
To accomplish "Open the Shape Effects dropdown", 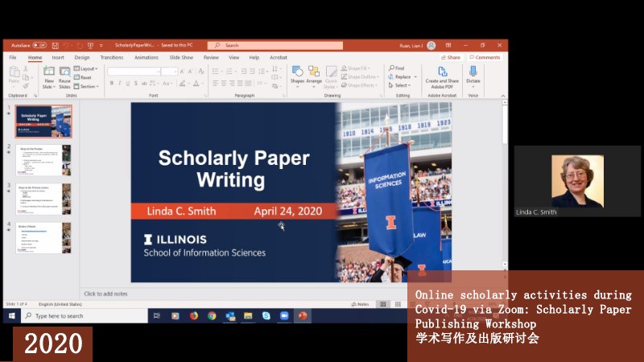I will [x=359, y=85].
